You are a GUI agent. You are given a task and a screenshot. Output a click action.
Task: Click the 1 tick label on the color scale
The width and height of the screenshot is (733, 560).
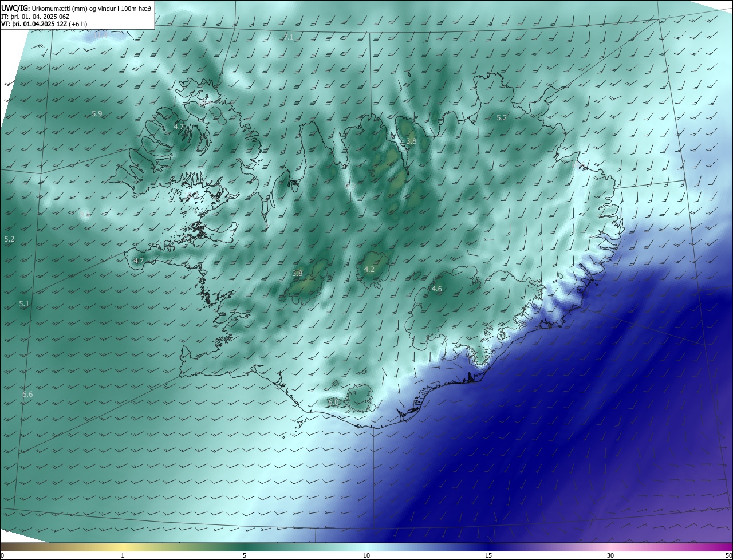[123, 555]
